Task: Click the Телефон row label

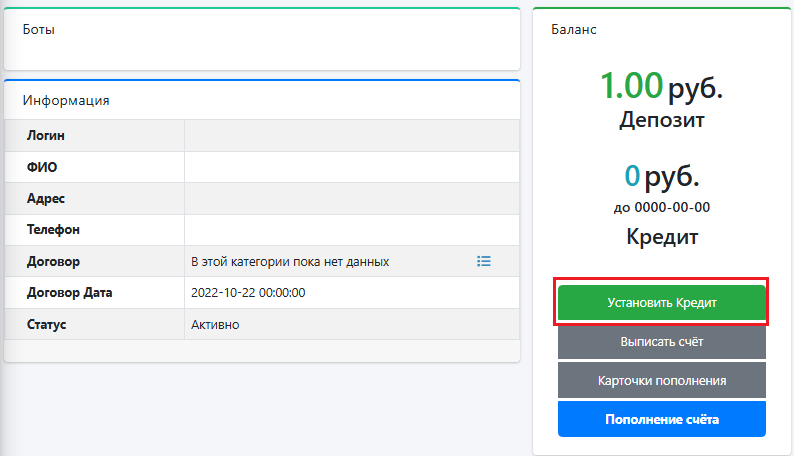Action: coord(53,230)
